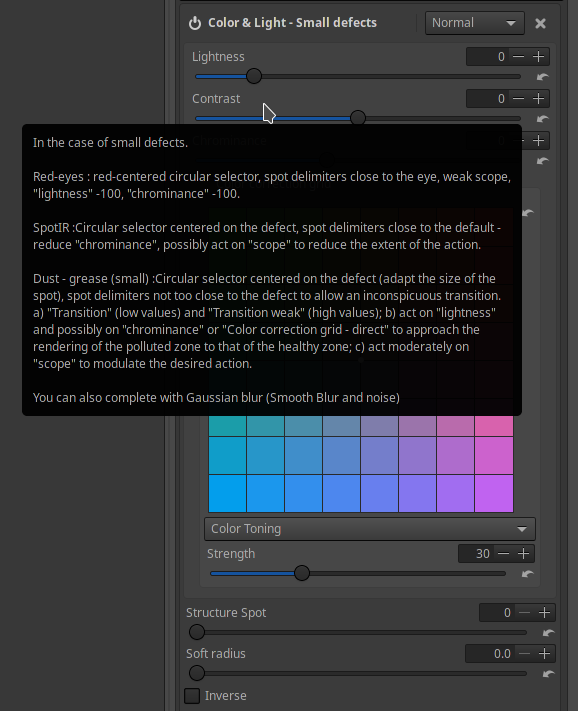Focus the Contrast value field
The image size is (578, 711).
[x=488, y=99]
